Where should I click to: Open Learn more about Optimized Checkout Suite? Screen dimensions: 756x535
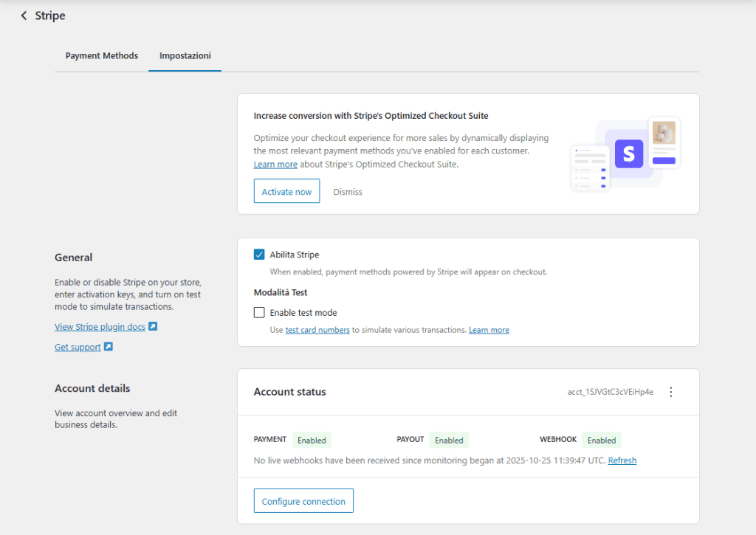coord(275,164)
